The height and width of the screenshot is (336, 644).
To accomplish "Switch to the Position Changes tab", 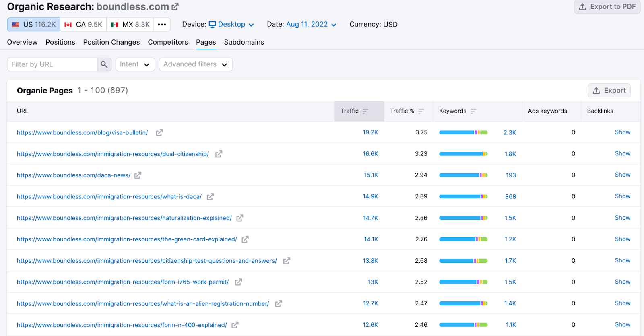I will [111, 42].
